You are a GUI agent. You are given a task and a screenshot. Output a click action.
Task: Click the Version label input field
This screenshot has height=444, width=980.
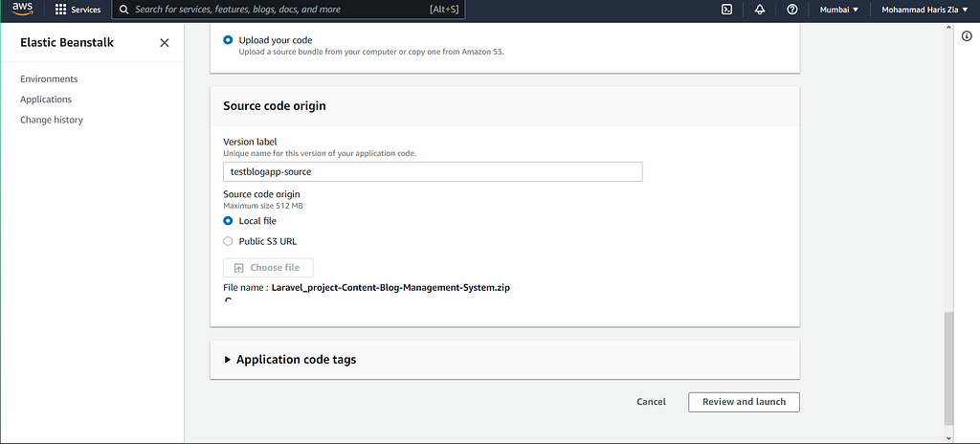click(433, 171)
